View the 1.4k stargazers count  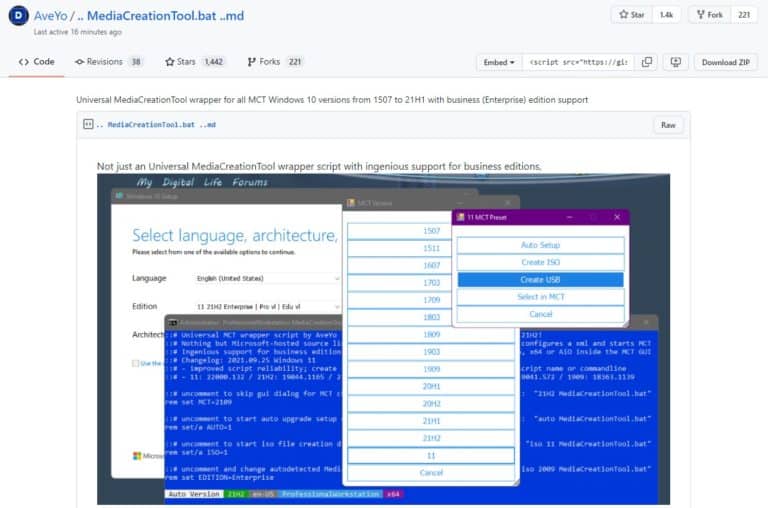pos(666,15)
